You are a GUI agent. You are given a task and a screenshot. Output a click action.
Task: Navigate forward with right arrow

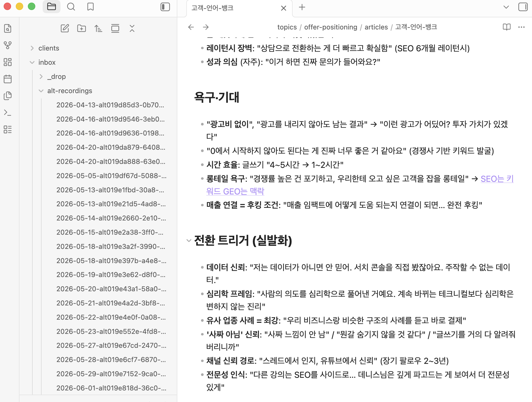pos(206,27)
